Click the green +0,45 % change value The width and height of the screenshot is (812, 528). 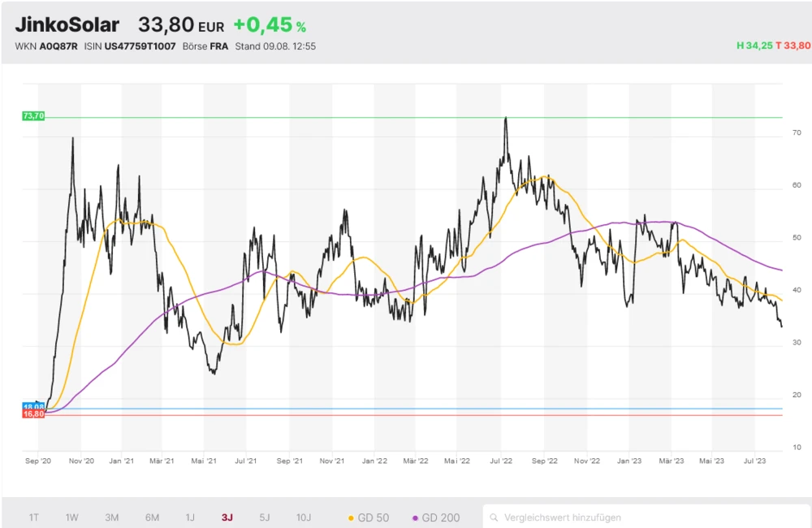pos(270,25)
